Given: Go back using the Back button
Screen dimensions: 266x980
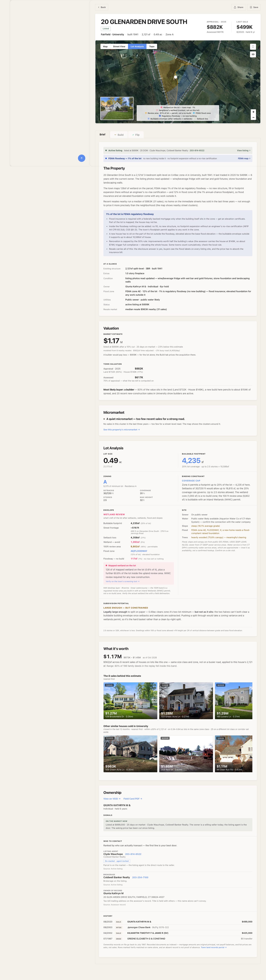Looking at the screenshot, I should [101, 7].
